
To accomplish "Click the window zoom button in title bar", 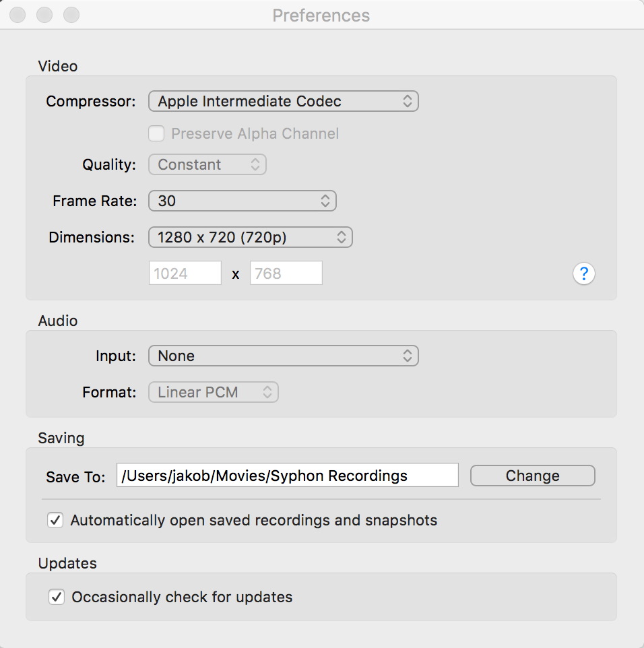I will click(71, 15).
